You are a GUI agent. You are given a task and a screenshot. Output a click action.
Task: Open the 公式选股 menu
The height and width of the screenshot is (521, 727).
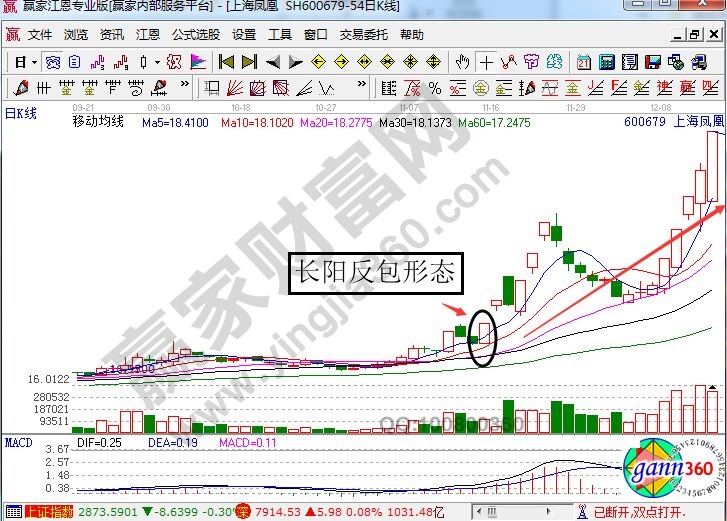pyautogui.click(x=196, y=34)
